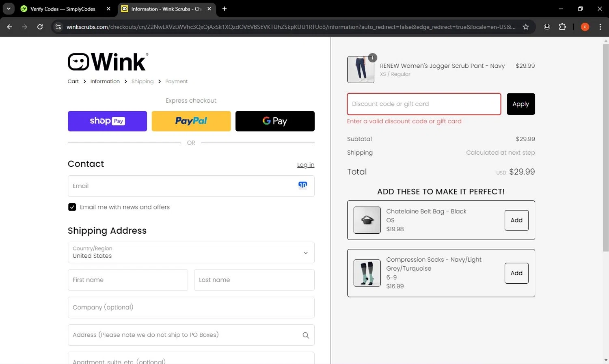Click 'Calculated at next step' shipping text
Image resolution: width=609 pixels, height=364 pixels.
[x=500, y=153]
